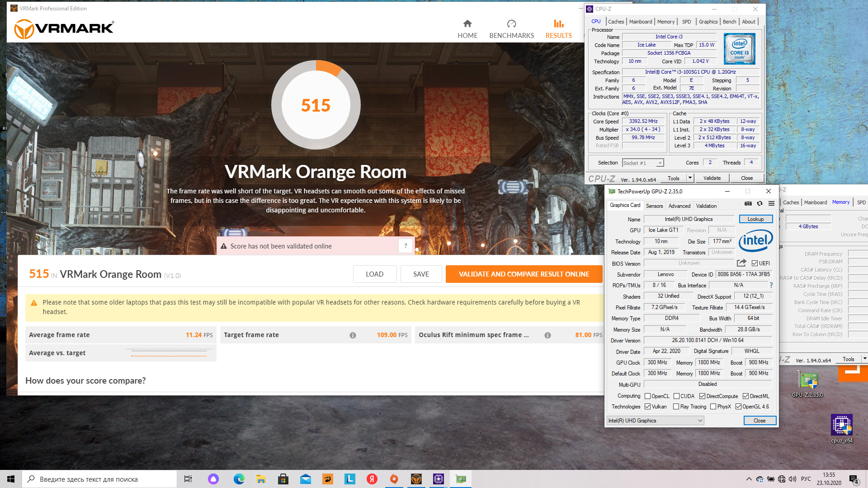868x488 pixels.
Task: Take a GPU-Z screenshot with camera icon
Action: tap(748, 203)
